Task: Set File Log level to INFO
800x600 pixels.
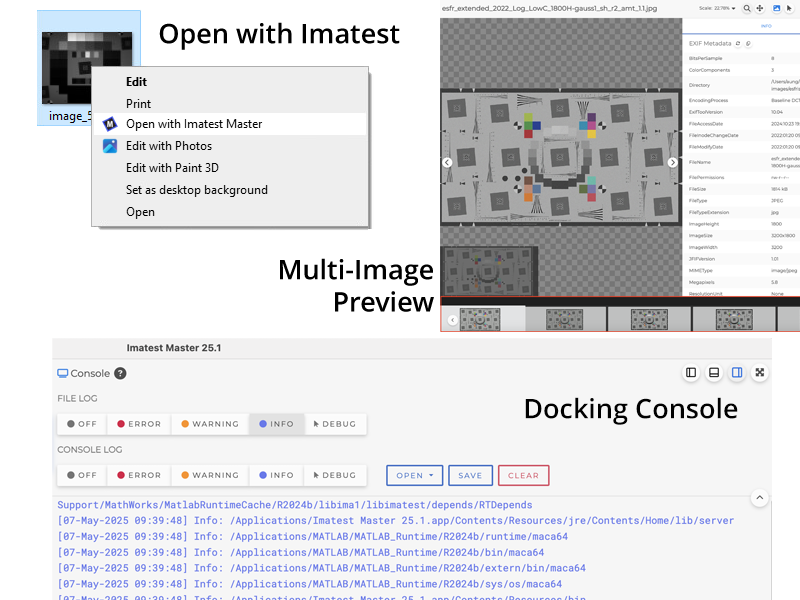Action: (277, 424)
